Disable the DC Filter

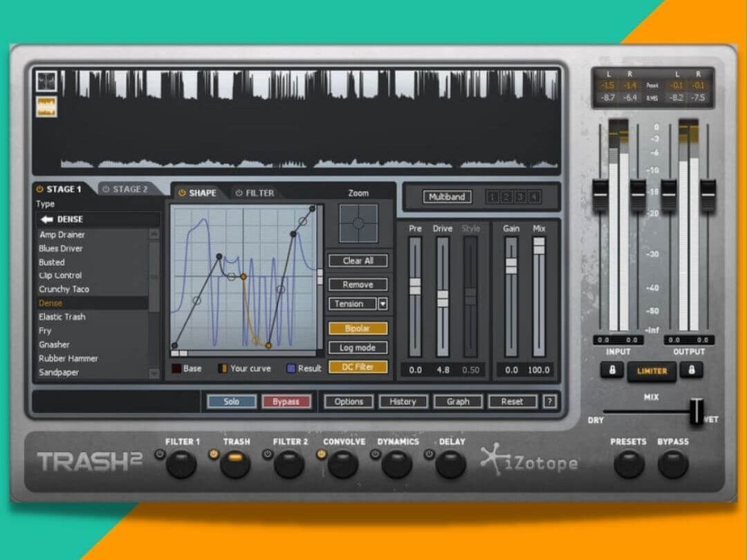tap(358, 366)
